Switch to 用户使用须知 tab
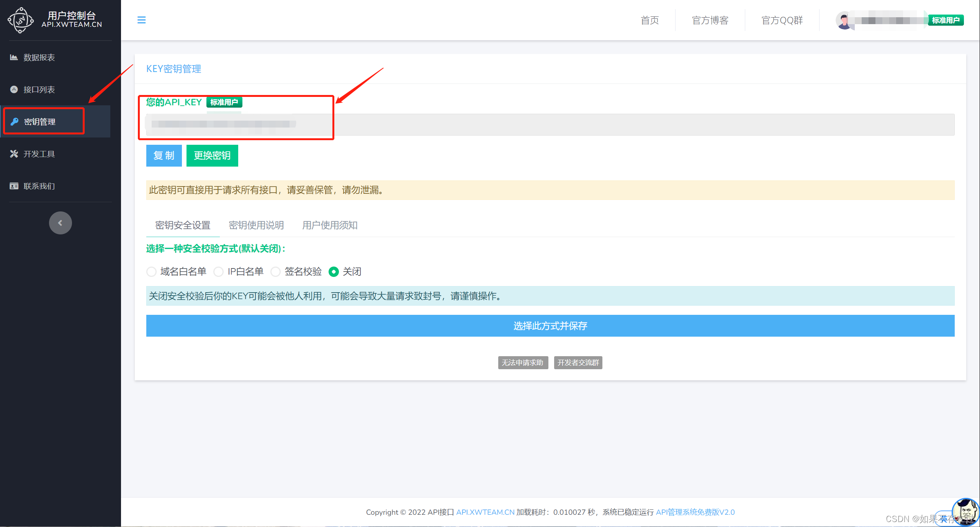 330,225
